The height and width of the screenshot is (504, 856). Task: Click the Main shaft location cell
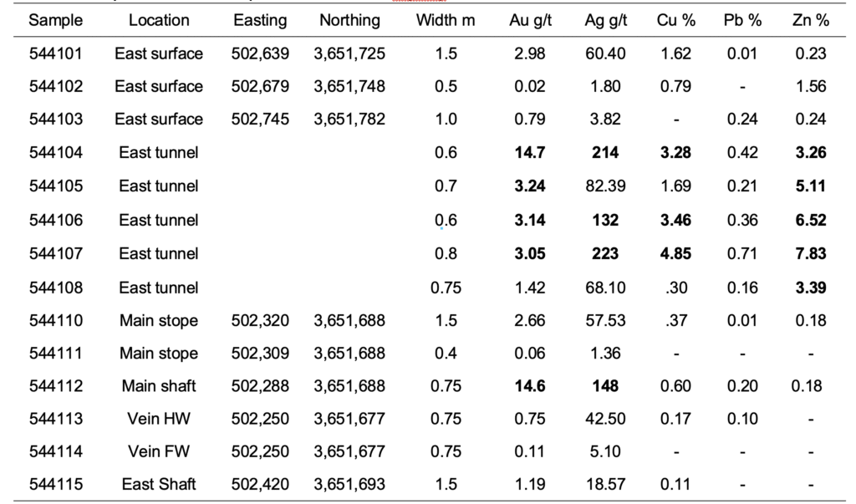159,386
